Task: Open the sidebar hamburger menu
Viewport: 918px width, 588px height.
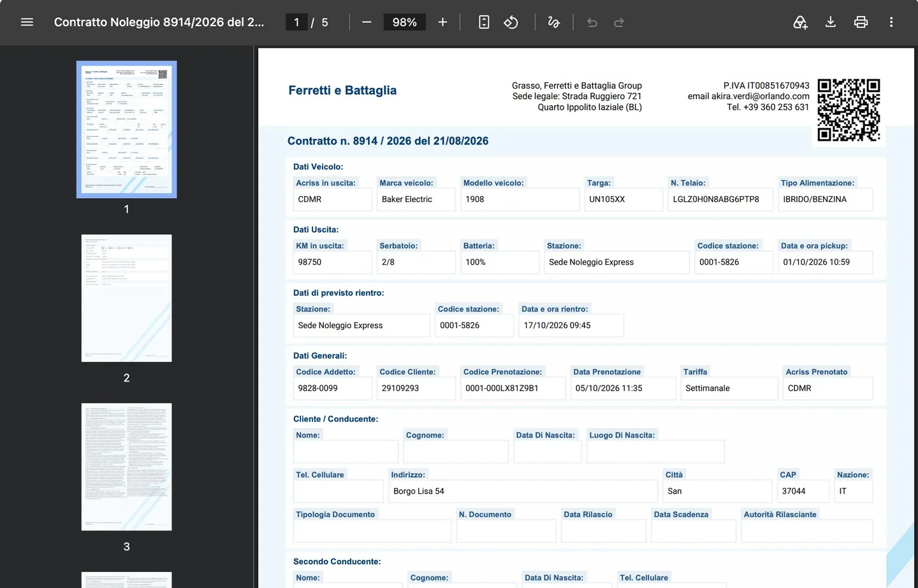Action: click(27, 22)
